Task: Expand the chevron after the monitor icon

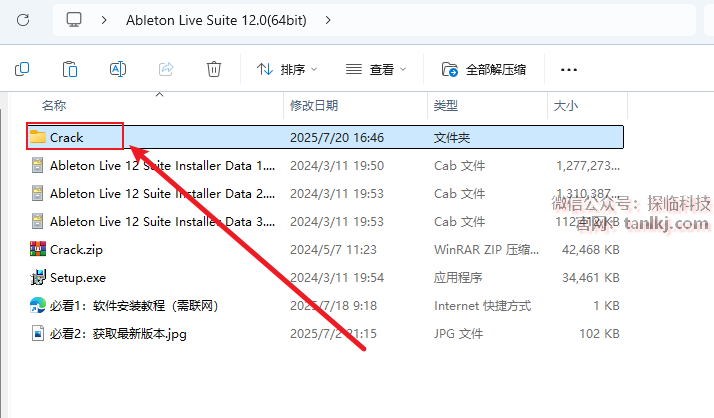Action: tap(104, 19)
